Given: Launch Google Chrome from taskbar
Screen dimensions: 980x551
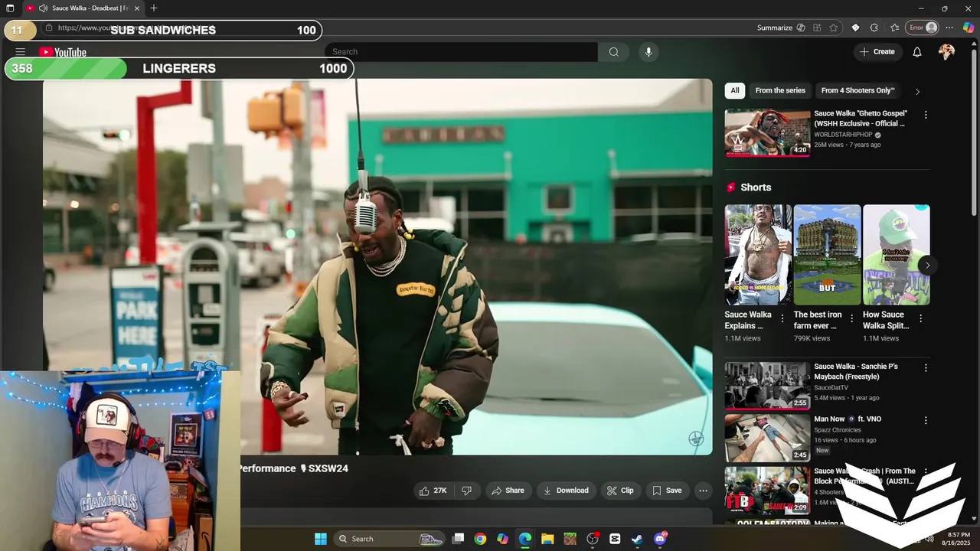Looking at the screenshot, I should (x=480, y=539).
